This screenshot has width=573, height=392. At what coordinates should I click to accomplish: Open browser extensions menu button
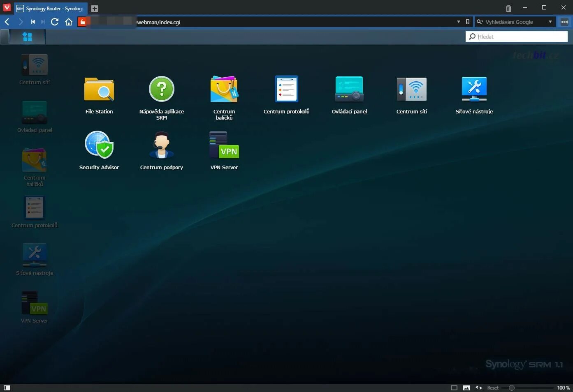(564, 22)
